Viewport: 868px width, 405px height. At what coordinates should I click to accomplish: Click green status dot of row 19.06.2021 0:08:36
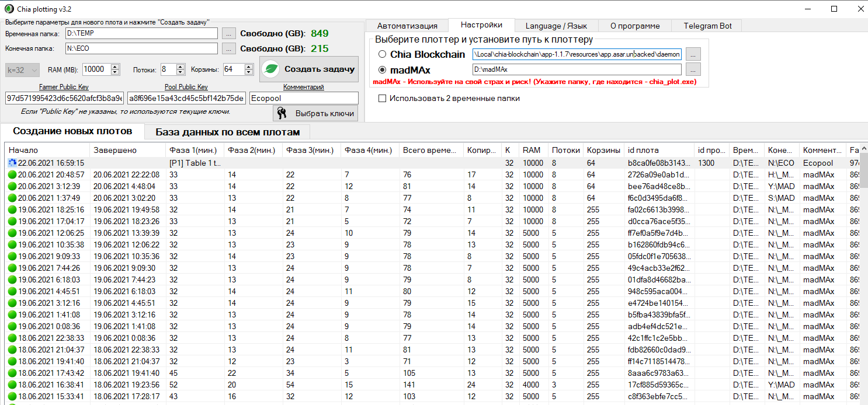(12, 326)
